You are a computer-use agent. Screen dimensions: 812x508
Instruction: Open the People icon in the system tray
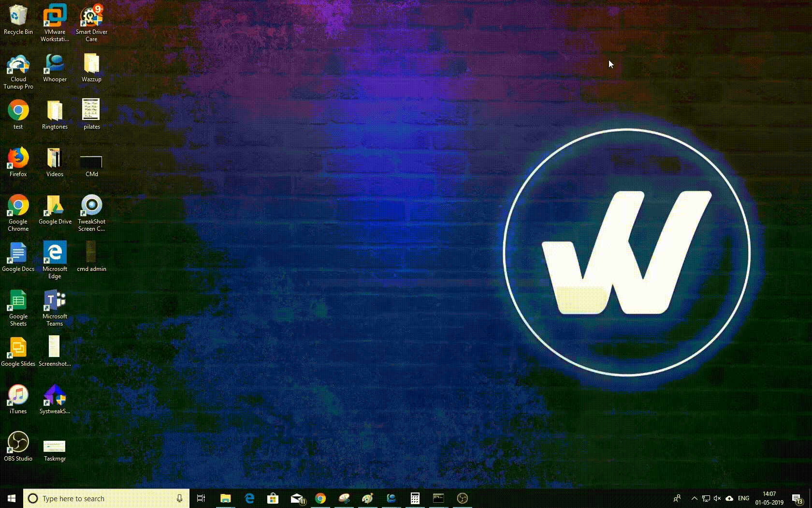pyautogui.click(x=677, y=498)
